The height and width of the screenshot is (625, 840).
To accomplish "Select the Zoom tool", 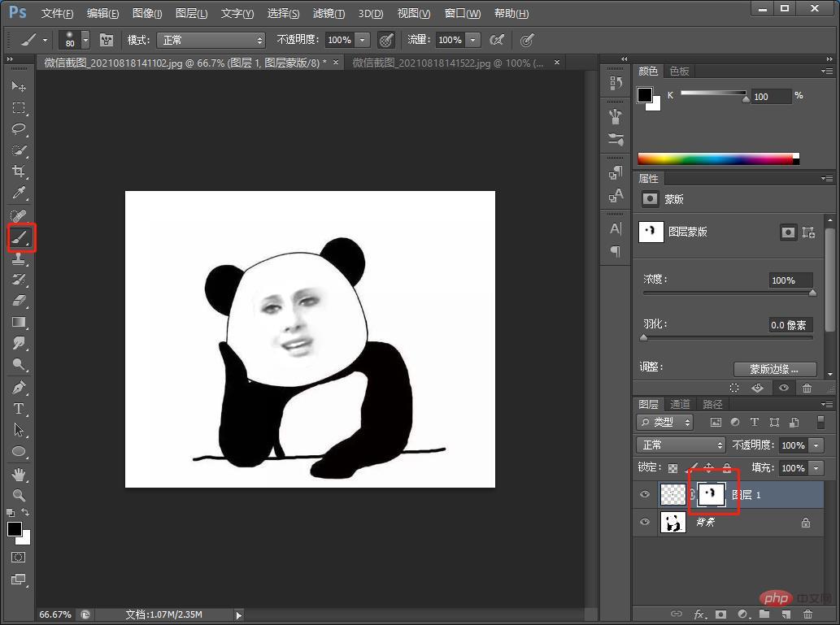I will pos(19,495).
